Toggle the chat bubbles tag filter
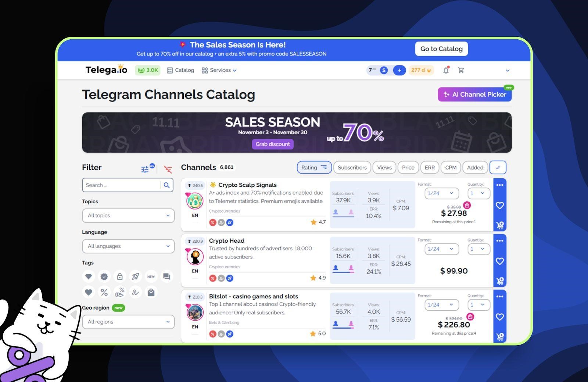588x382 pixels. point(167,276)
